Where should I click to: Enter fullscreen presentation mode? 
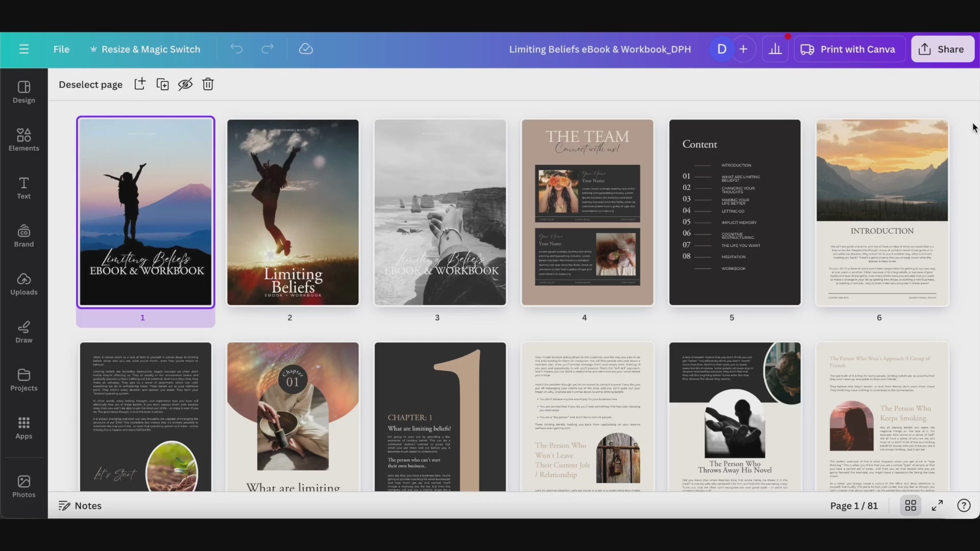point(937,506)
